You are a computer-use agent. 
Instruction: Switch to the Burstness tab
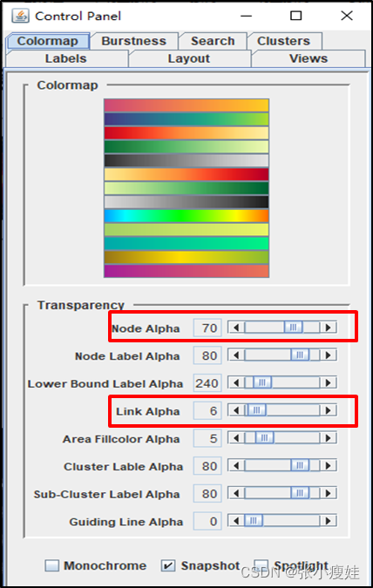[x=134, y=41]
